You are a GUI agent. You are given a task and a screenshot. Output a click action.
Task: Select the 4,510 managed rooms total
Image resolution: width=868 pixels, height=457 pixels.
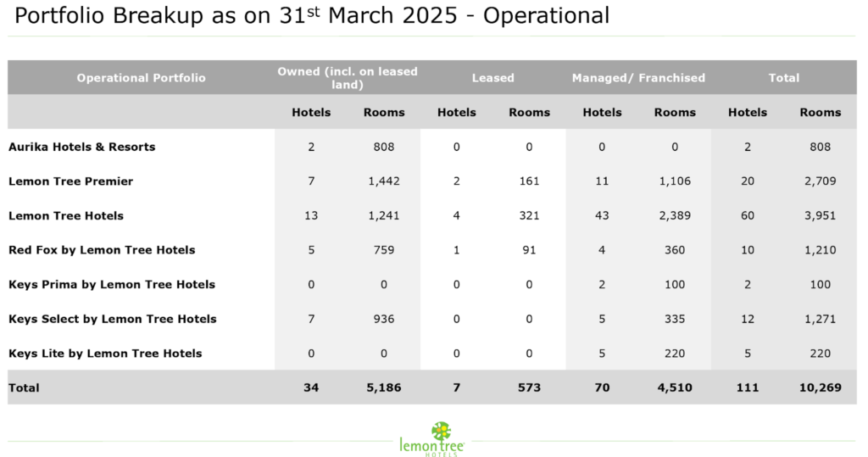675,387
